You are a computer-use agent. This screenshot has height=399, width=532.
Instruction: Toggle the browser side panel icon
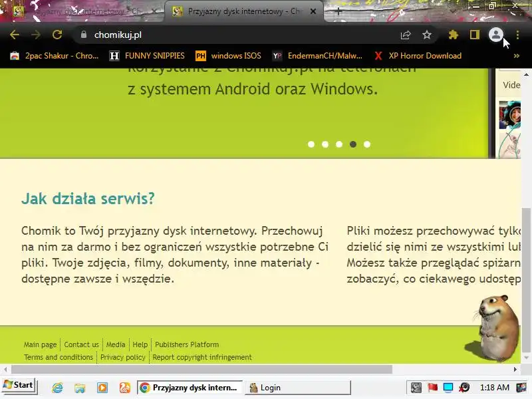(474, 35)
